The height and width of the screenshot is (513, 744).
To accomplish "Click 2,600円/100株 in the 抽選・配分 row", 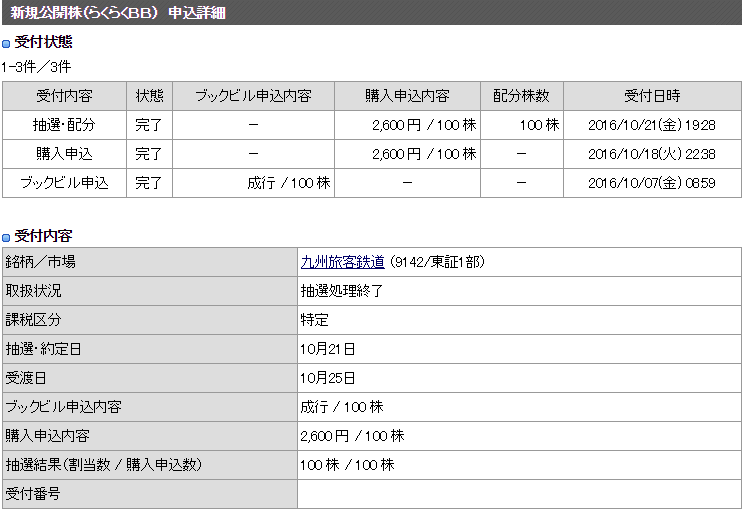I will point(424,125).
